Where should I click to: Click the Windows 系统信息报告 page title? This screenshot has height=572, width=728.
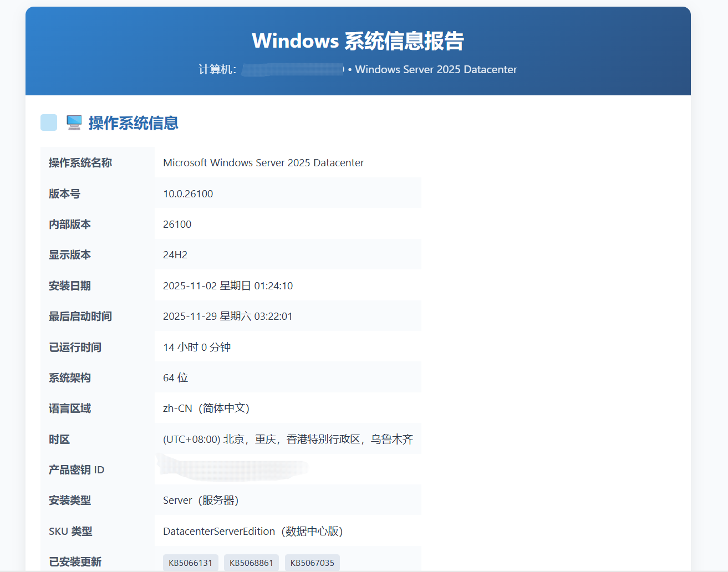[358, 41]
